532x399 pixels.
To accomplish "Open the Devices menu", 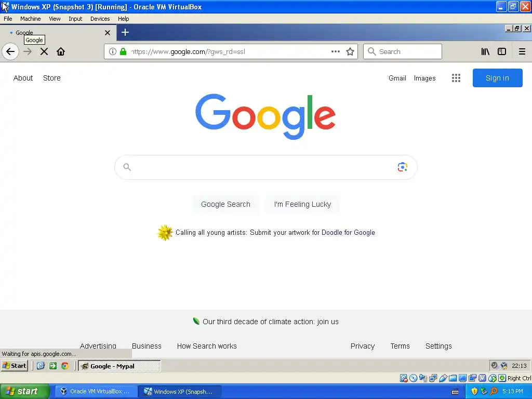I will point(100,19).
